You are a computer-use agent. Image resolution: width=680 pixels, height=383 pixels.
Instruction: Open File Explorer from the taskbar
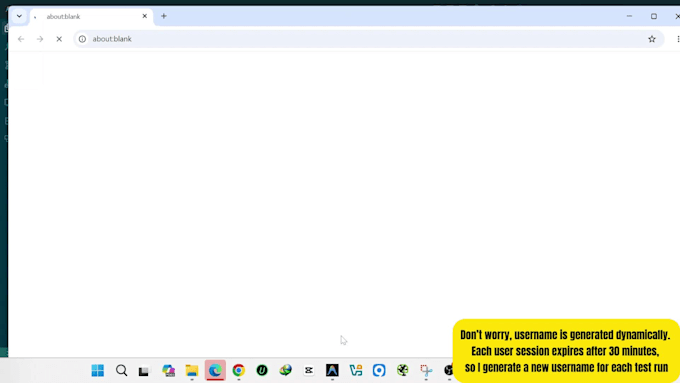(192, 370)
